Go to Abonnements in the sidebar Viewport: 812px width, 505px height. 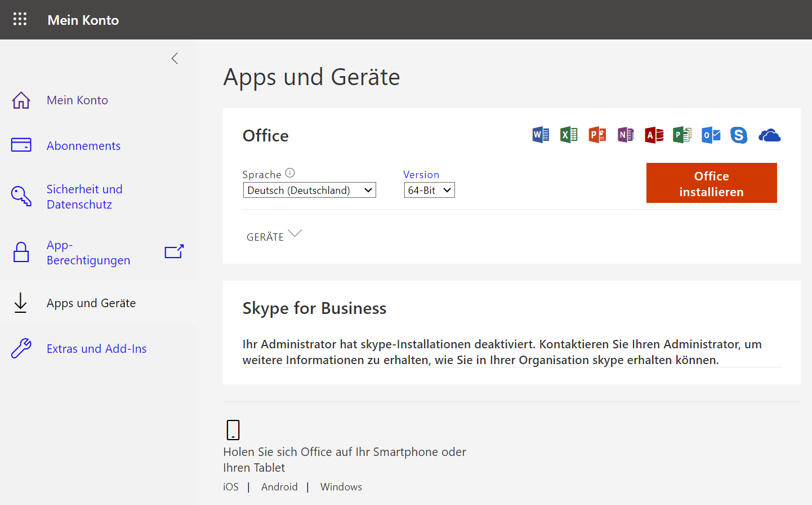(83, 146)
